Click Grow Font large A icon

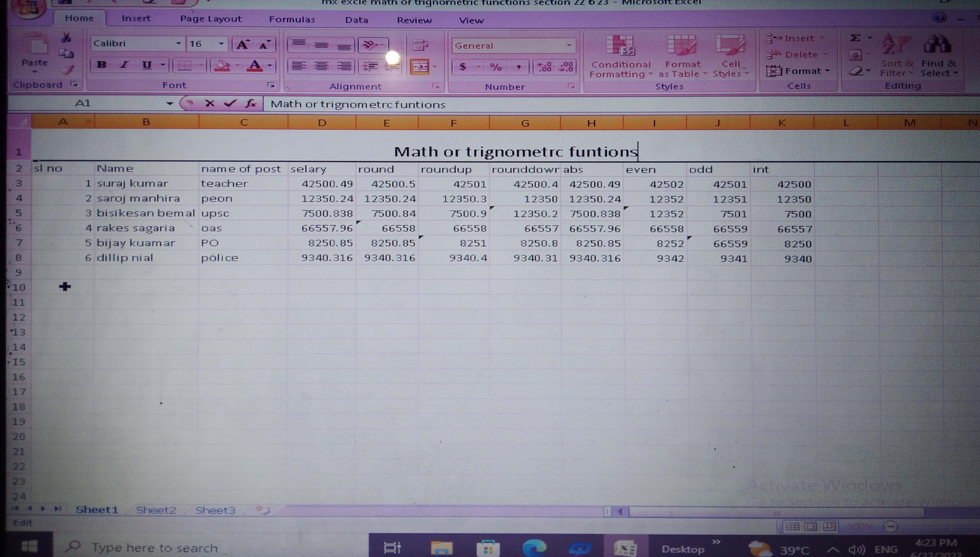coord(243,44)
